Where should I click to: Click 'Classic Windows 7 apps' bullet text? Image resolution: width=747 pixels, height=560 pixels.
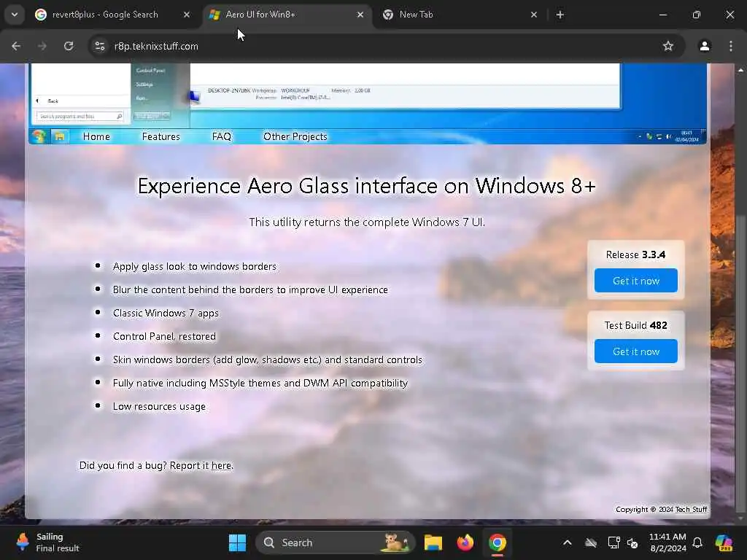click(x=166, y=313)
